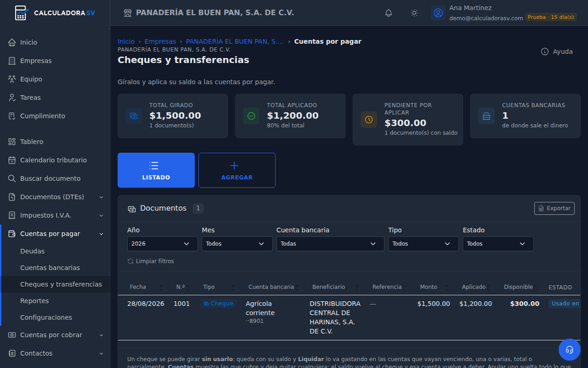The width and height of the screenshot is (588, 368).
Task: Go to Empresas breadcrumb link
Action: (x=160, y=41)
